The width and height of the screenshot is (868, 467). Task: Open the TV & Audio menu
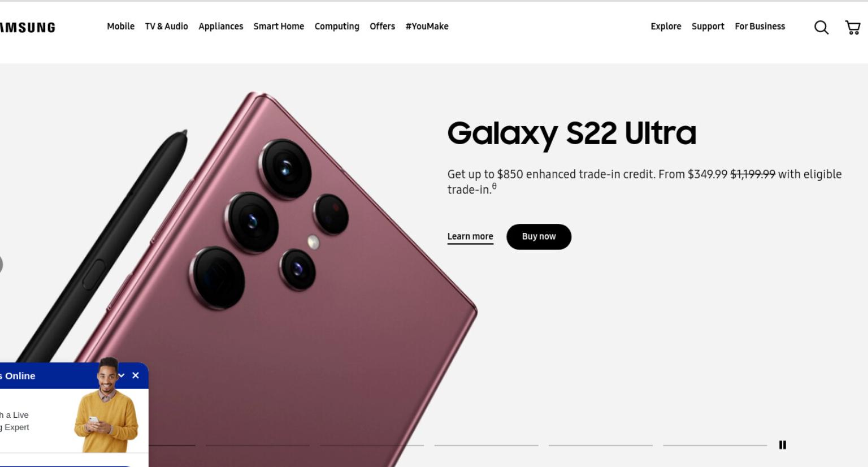[166, 27]
